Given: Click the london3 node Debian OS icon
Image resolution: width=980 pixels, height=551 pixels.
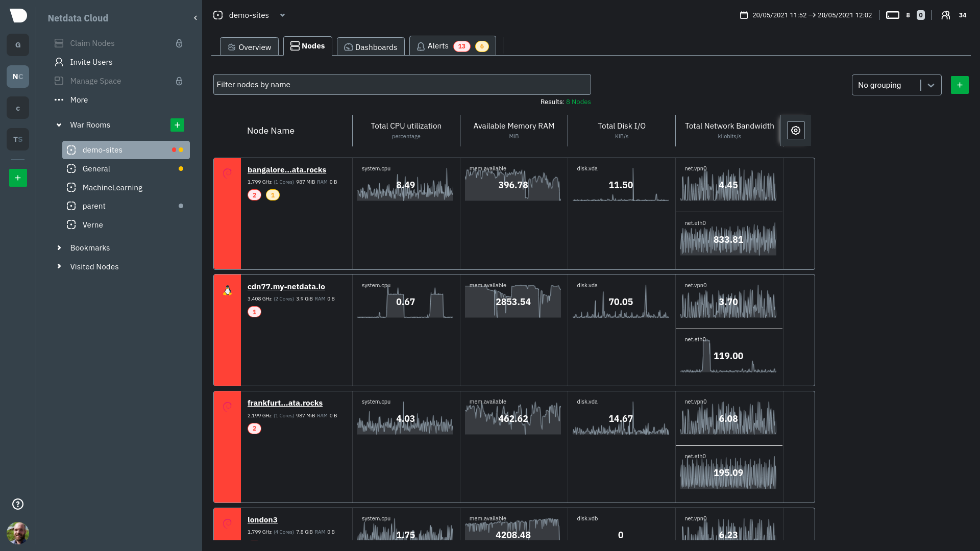Looking at the screenshot, I should [x=228, y=523].
